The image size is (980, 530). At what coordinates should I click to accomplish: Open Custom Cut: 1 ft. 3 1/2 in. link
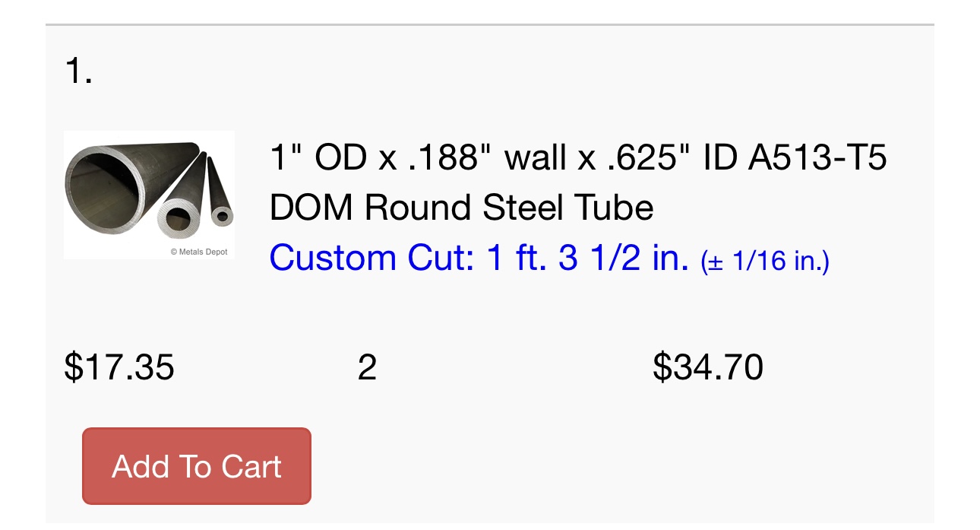(x=479, y=259)
